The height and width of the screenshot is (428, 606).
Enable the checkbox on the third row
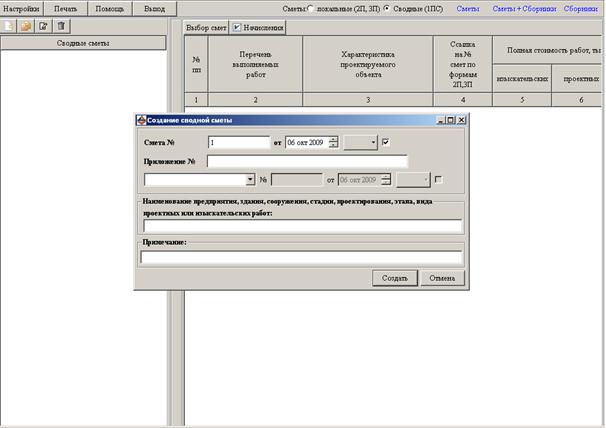438,180
